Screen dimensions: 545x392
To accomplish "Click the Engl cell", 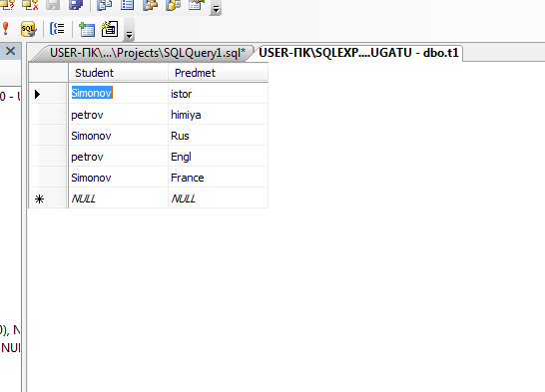I will click(218, 157).
